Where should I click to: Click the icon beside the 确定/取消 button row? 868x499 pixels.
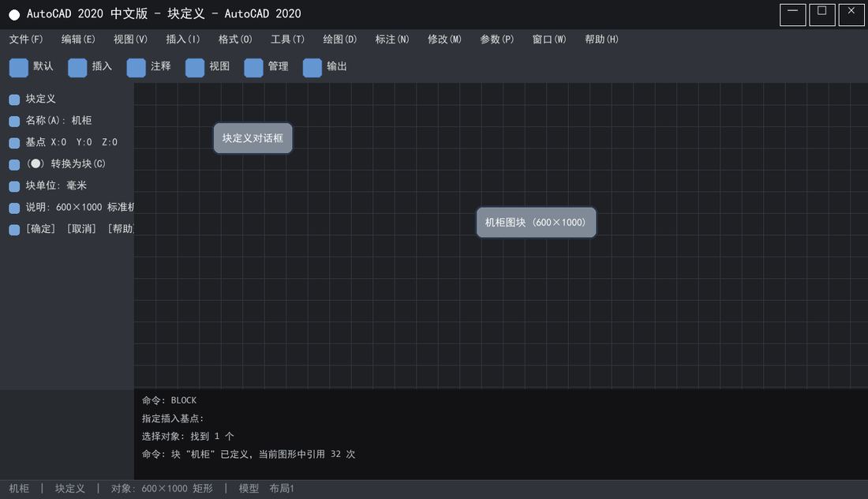point(14,229)
